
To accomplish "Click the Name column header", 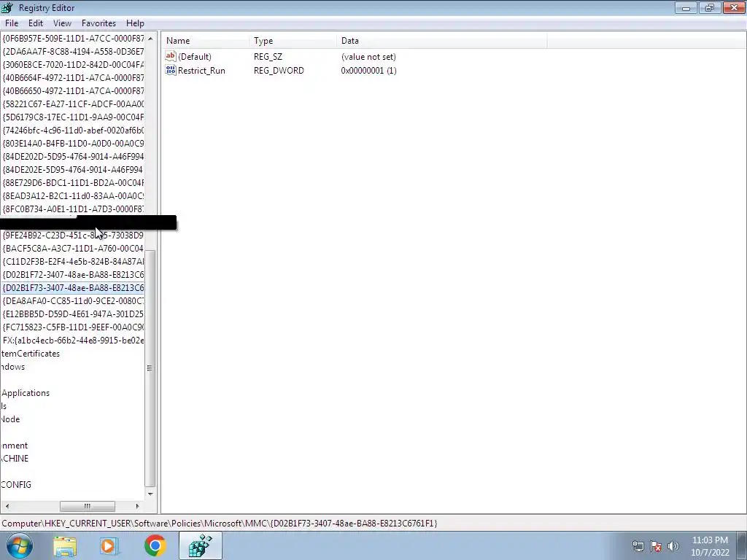I will coord(205,41).
